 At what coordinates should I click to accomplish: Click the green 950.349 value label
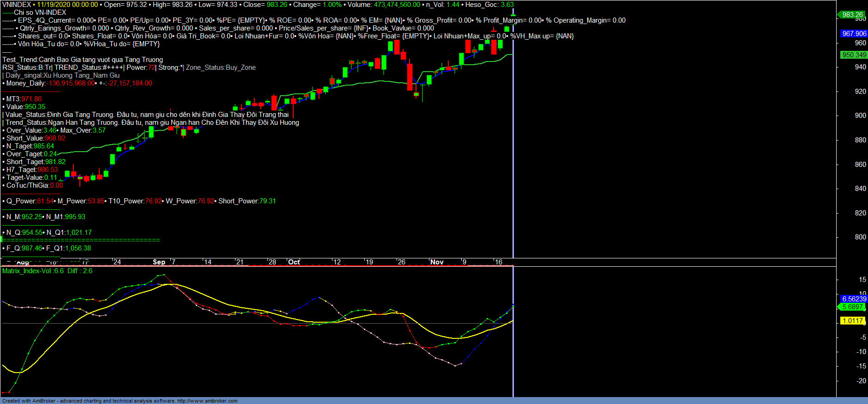854,55
